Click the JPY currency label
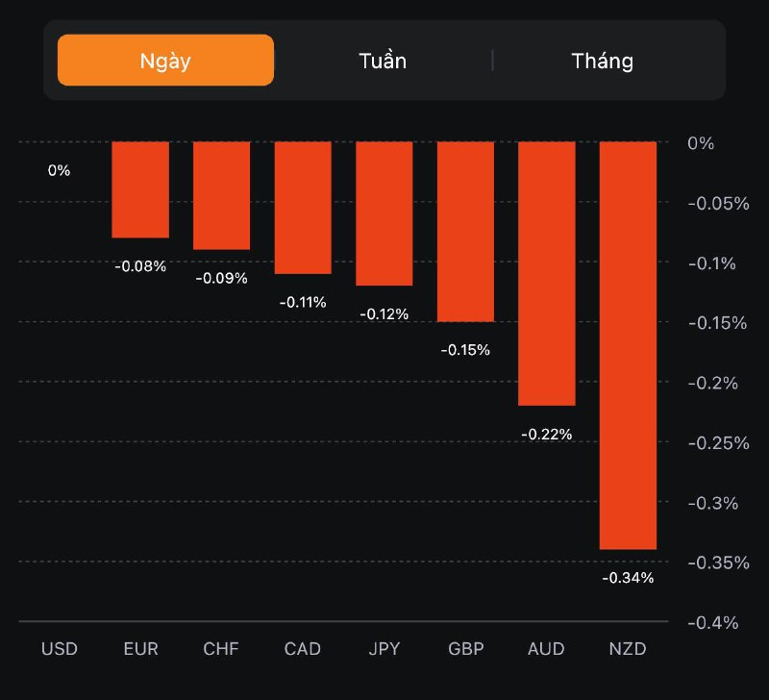 pyautogui.click(x=384, y=649)
